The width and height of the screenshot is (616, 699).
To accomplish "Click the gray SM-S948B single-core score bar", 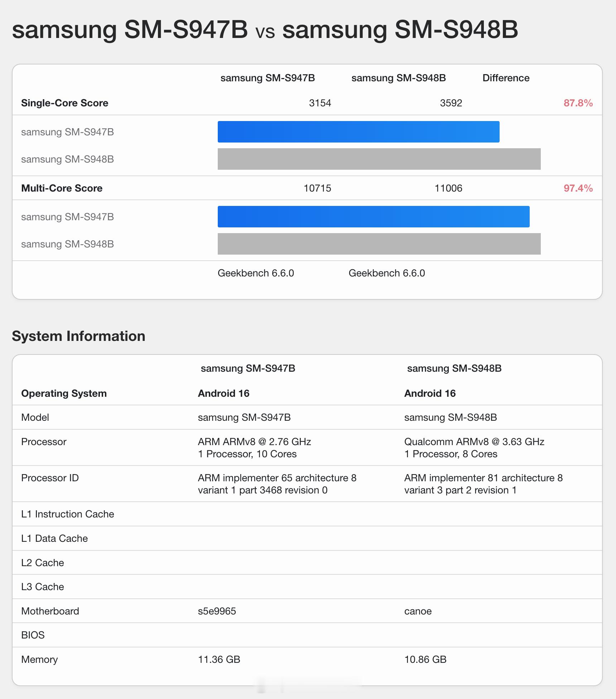I will click(379, 159).
